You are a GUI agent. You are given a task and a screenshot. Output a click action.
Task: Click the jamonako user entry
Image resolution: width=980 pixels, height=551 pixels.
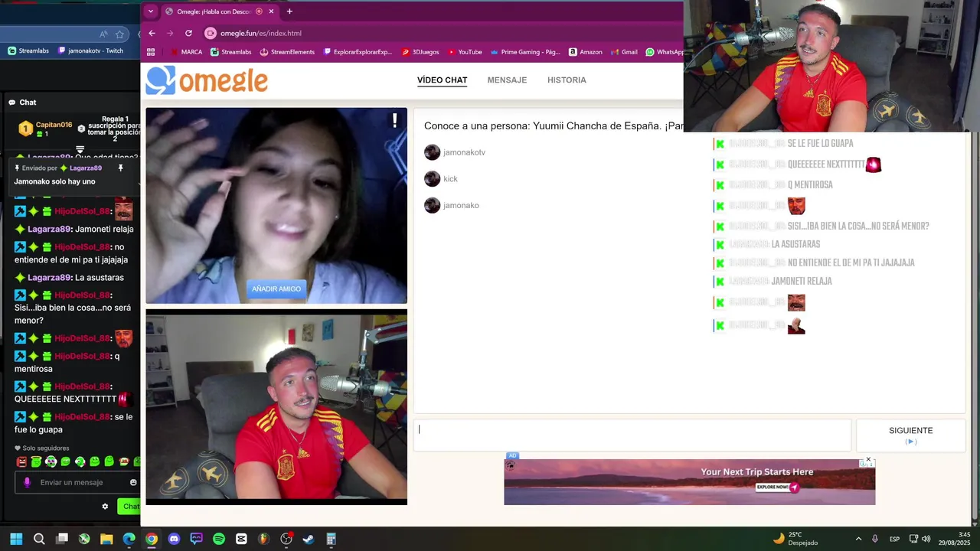coord(452,205)
